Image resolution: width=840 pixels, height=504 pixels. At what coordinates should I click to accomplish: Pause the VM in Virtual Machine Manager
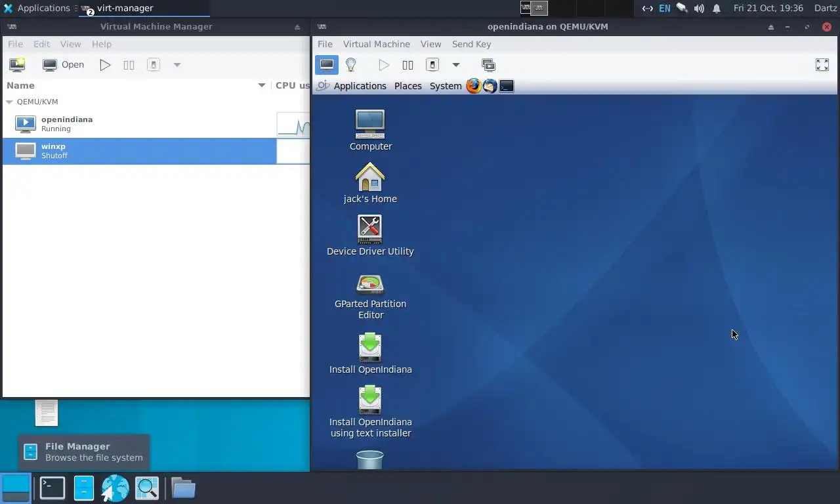(129, 64)
